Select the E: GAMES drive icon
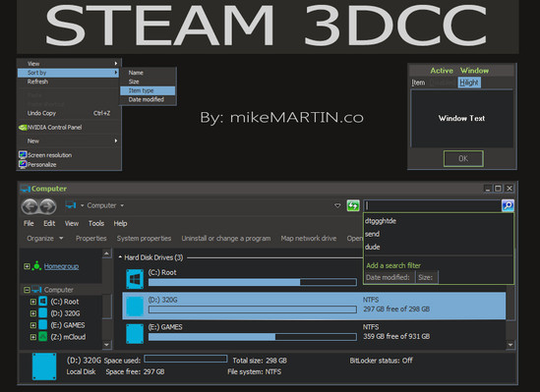Image resolution: width=540 pixels, height=392 pixels. coord(135,334)
